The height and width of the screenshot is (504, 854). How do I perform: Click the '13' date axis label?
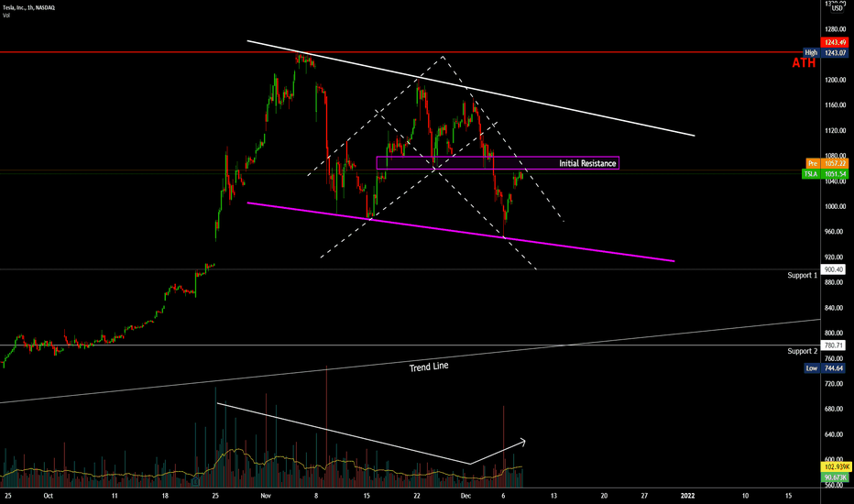click(553, 496)
